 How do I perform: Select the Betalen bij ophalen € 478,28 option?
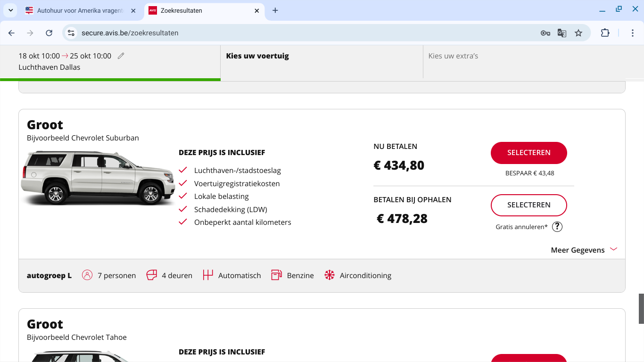[528, 205]
